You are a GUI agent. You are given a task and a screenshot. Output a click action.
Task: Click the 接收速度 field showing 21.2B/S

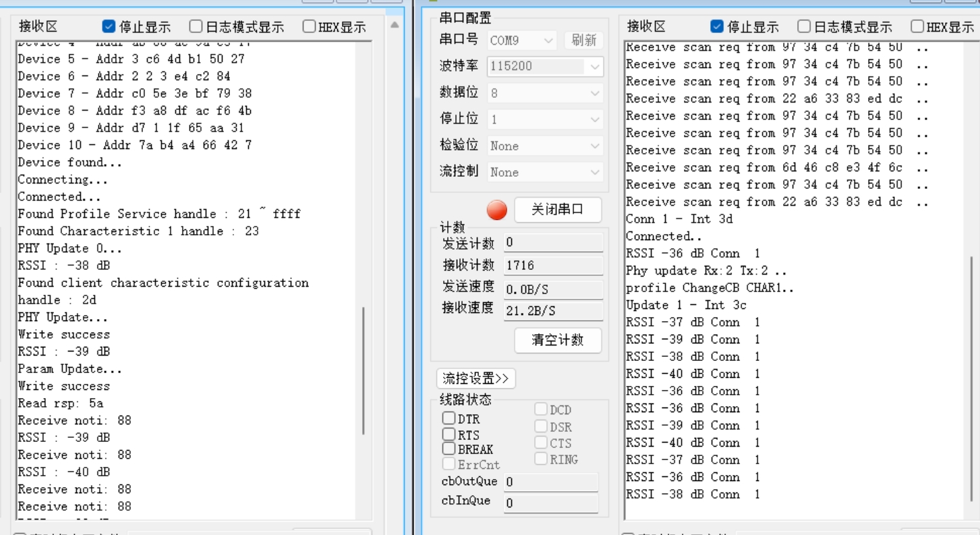[553, 311]
